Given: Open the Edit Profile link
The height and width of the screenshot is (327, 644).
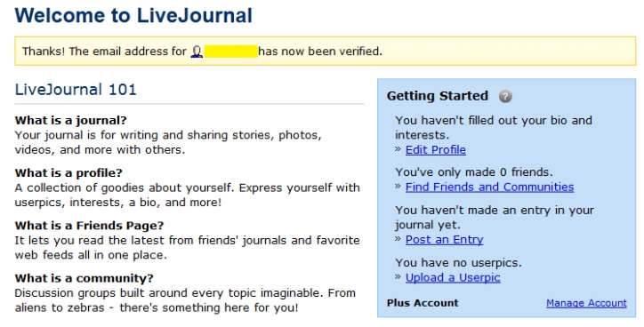Looking at the screenshot, I should click(x=435, y=150).
